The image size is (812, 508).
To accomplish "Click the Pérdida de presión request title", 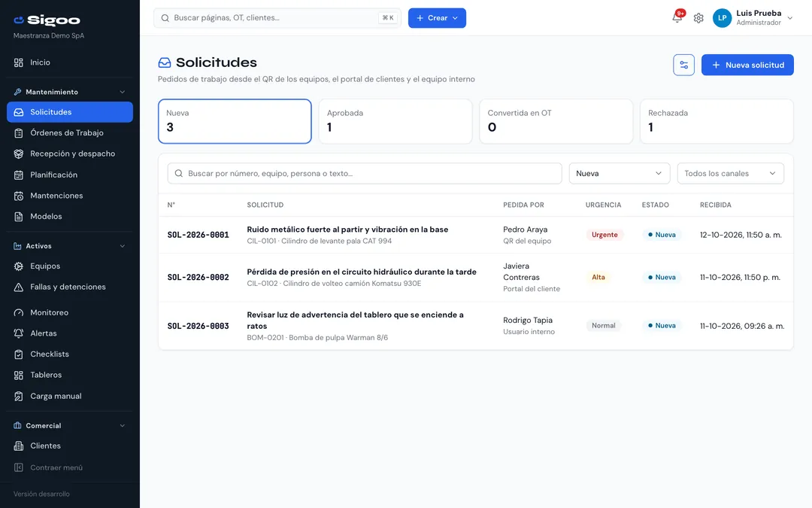I will [362, 272].
